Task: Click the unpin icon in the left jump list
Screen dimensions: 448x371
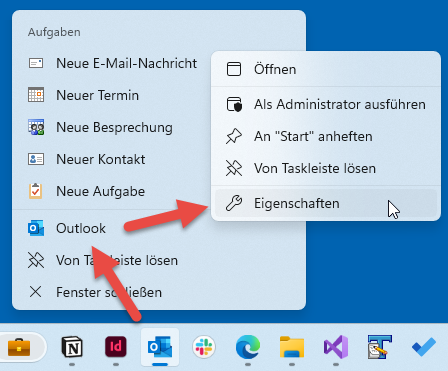Action: pyautogui.click(x=36, y=260)
